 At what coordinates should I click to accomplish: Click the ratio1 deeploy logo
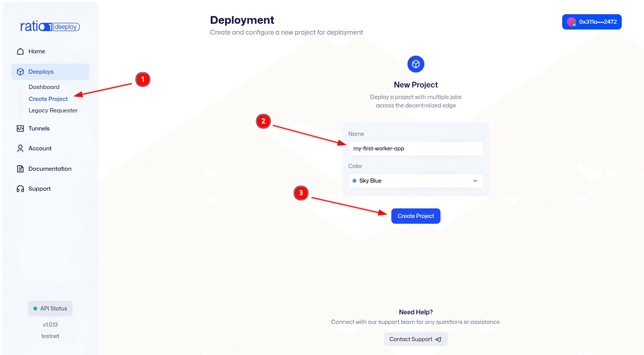click(x=50, y=26)
